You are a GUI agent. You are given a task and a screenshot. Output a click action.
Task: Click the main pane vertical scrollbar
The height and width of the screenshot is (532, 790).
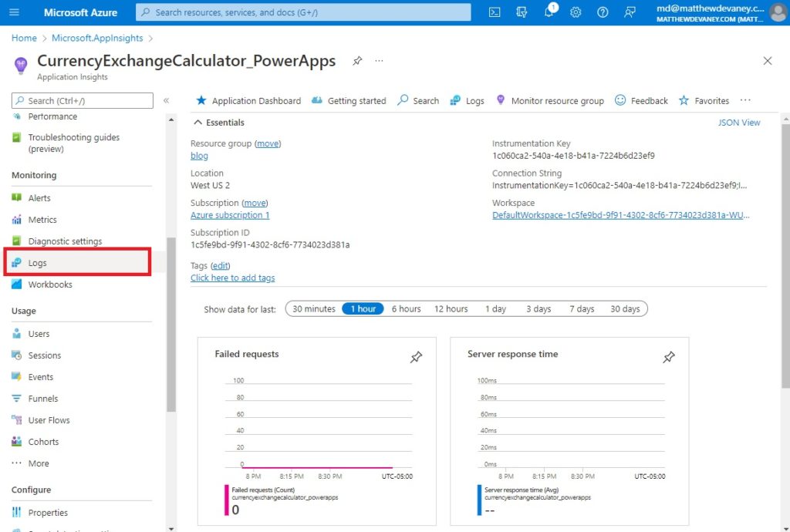pos(785,257)
